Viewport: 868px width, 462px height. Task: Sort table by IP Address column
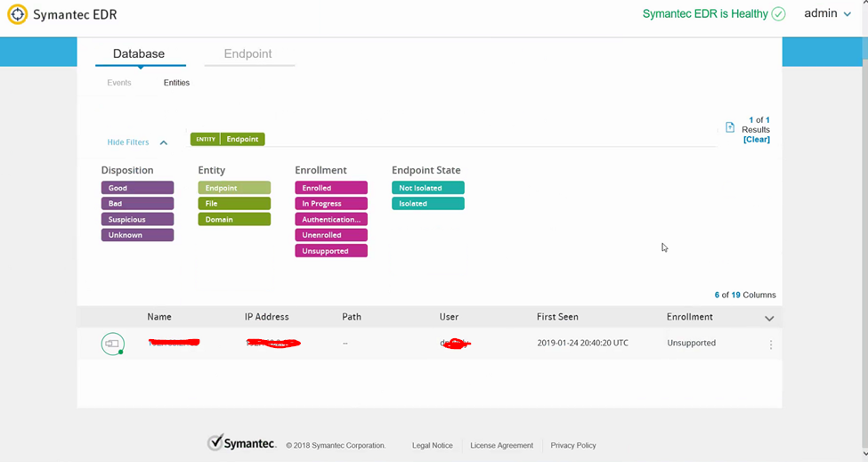click(x=267, y=317)
